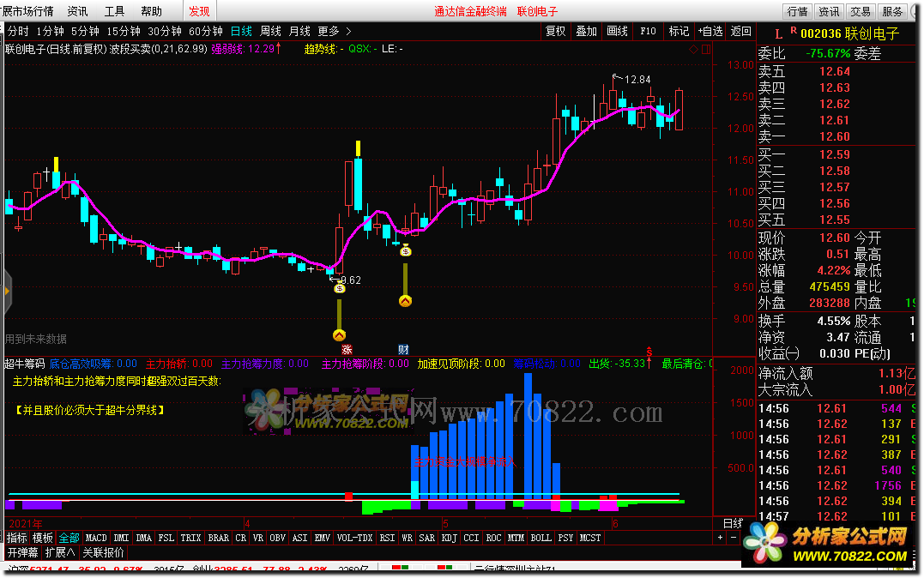Click the 叠加 toolbar button
The height and width of the screenshot is (578, 924).
pos(586,31)
